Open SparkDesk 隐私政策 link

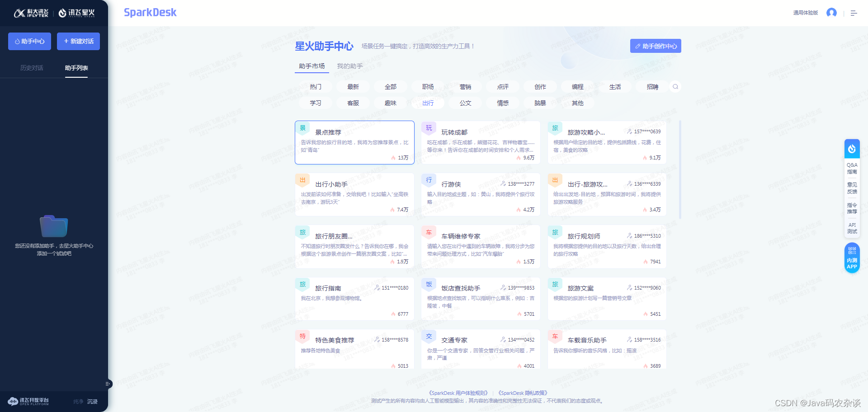coord(523,393)
